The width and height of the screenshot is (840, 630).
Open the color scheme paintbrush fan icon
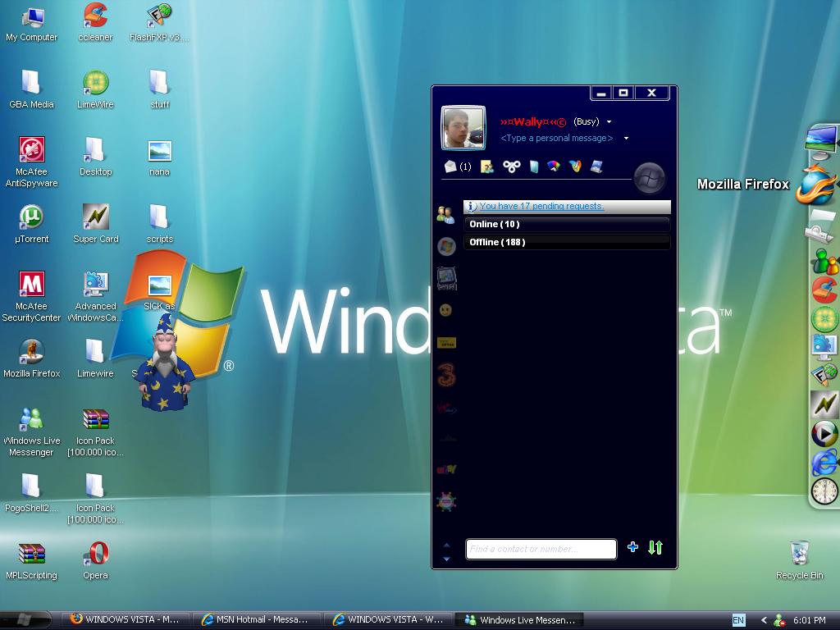point(554,167)
